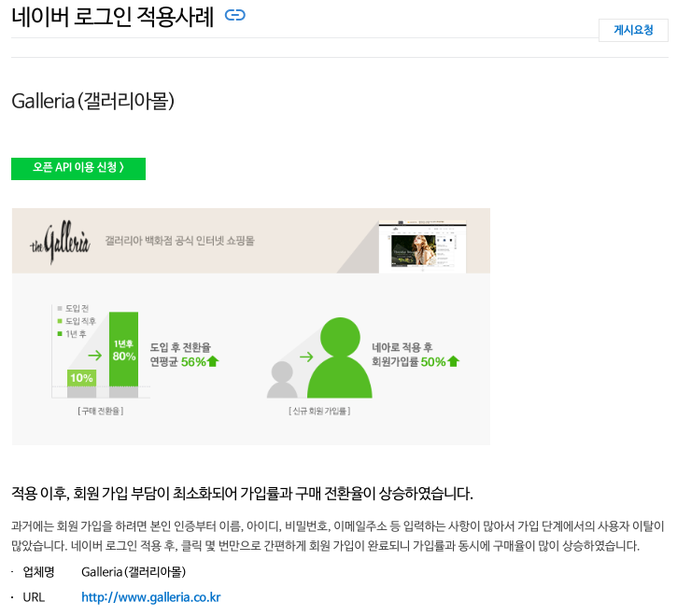Click the [신규 회원 가입률] caption
This screenshot has width=677, height=616.
tap(319, 411)
